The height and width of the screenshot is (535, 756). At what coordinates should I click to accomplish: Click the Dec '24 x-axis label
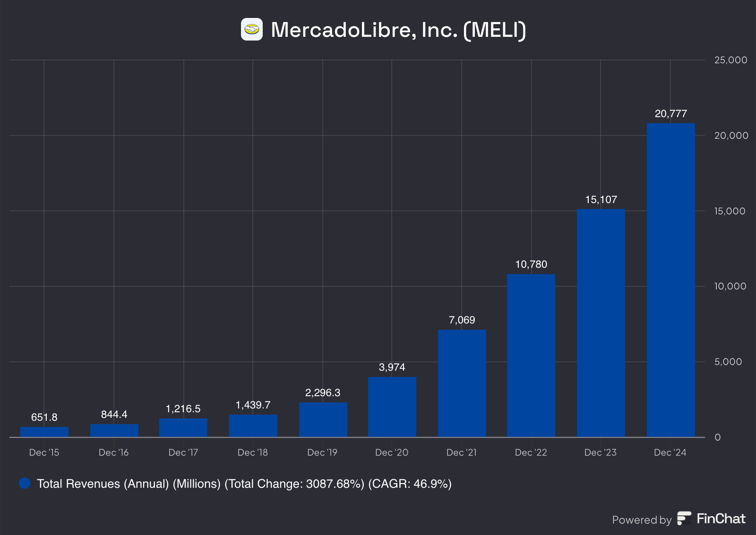[x=670, y=452]
